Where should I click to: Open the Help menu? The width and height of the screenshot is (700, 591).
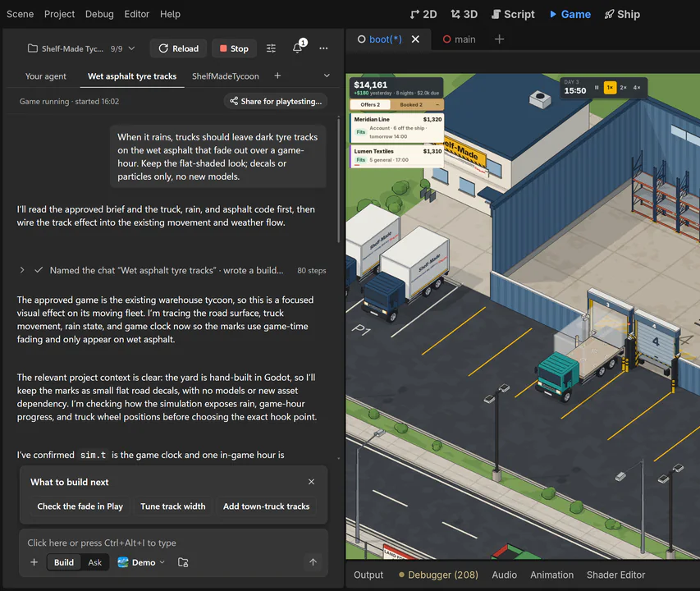(x=170, y=14)
